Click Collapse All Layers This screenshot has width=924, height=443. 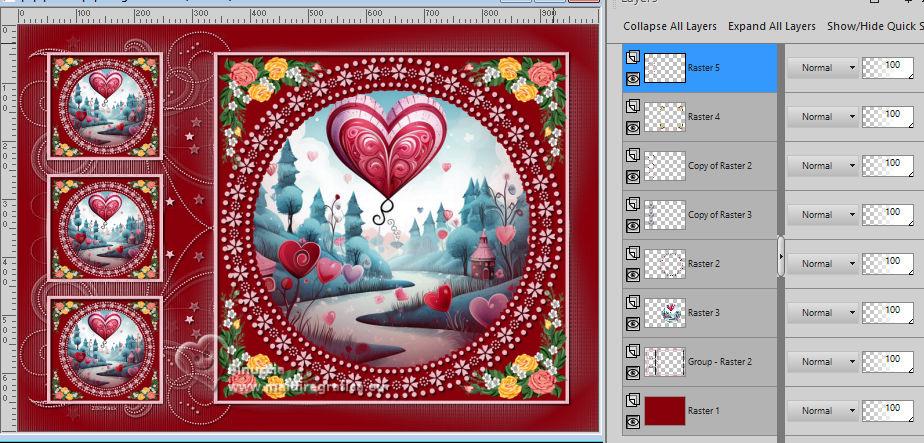click(x=670, y=26)
